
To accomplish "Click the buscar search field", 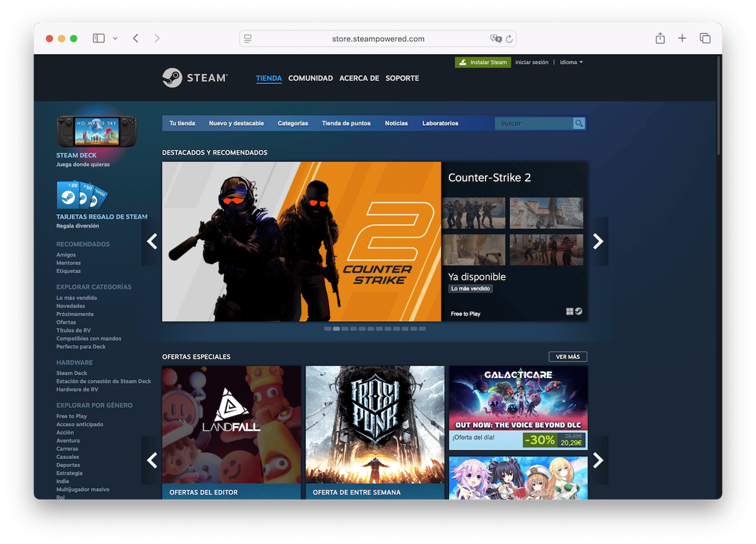I will coord(535,123).
